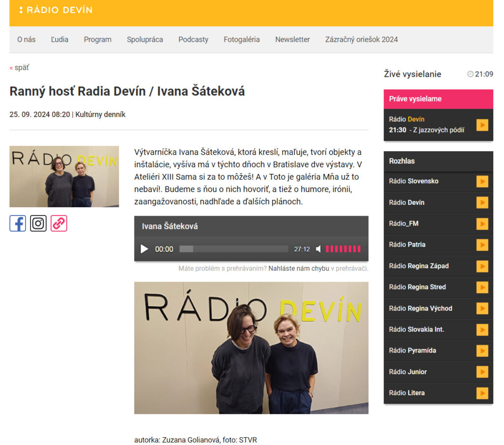
Task: Play the Ivana Šáteková audio recording
Action: [144, 249]
